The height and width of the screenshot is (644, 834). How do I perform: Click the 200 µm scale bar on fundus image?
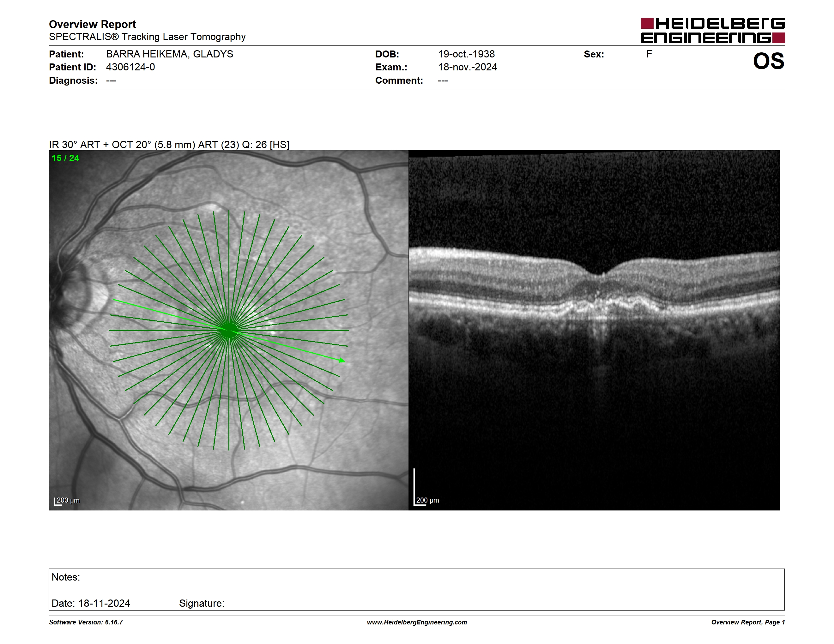(x=67, y=501)
